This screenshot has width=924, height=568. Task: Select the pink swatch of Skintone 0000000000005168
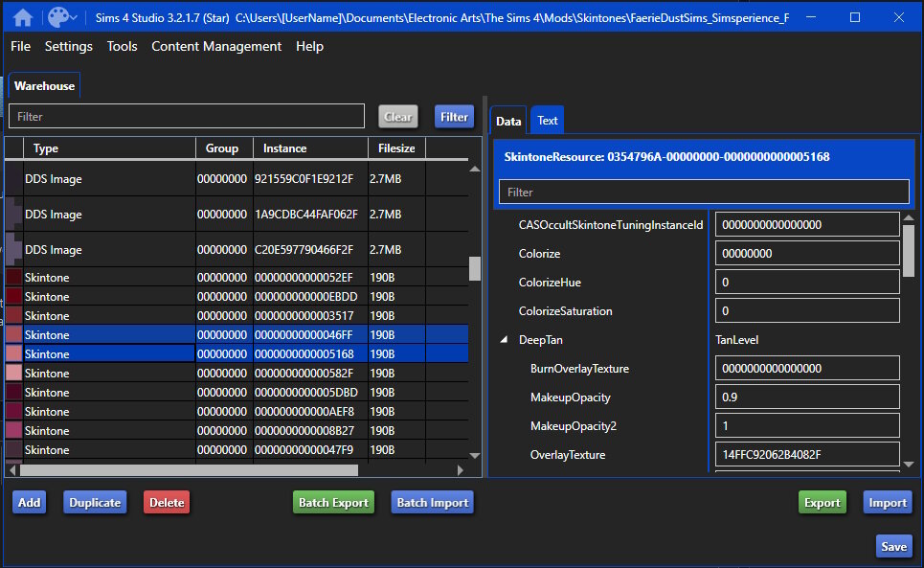click(13, 353)
